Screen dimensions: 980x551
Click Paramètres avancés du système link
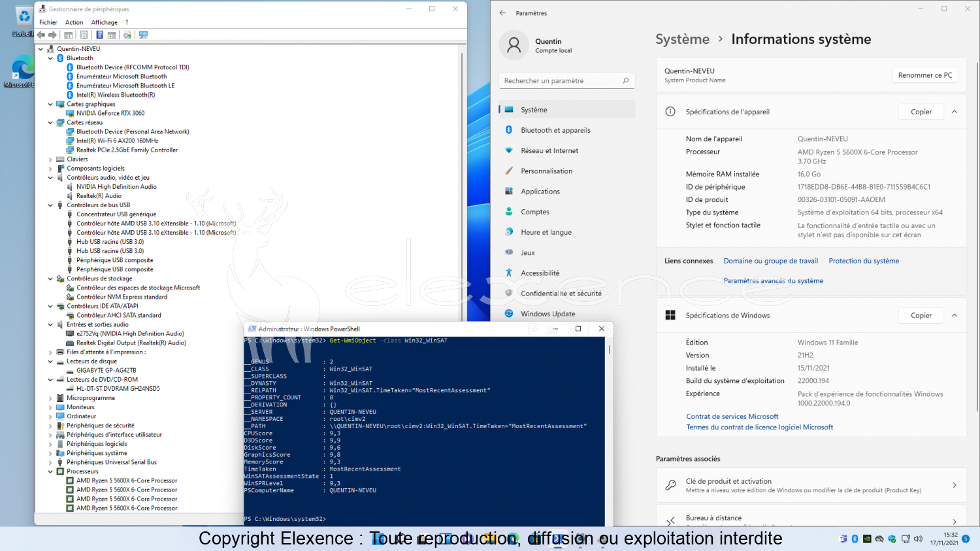pos(774,281)
